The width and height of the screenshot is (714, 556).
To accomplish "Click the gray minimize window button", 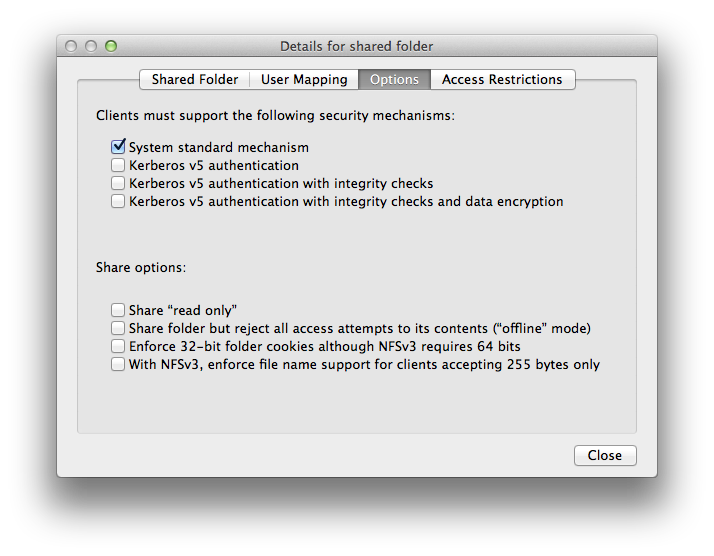I will pos(91,46).
